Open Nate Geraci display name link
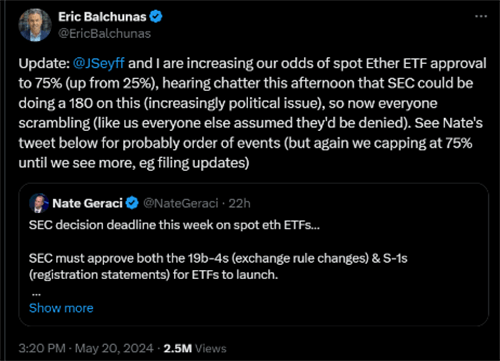500x361 pixels. [88, 203]
